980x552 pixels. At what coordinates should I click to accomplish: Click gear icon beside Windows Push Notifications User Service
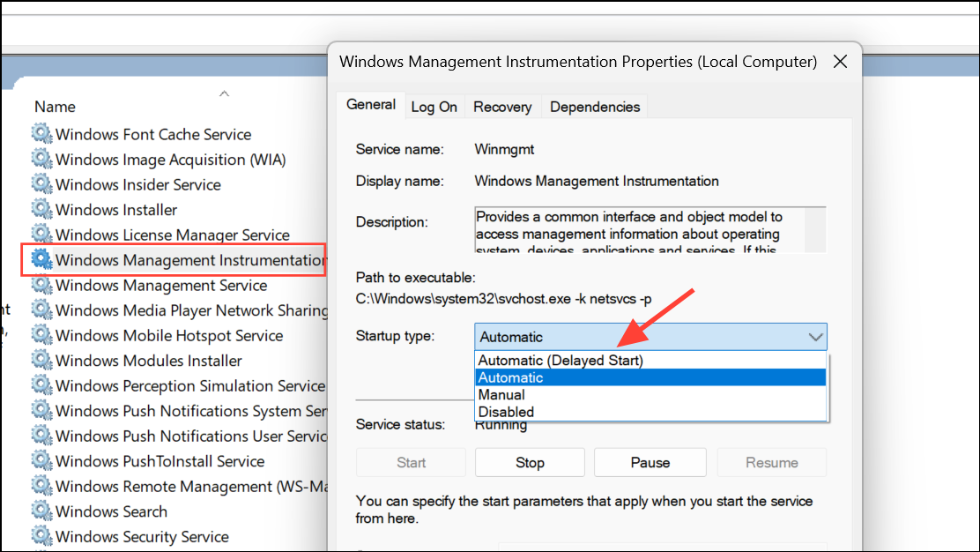point(42,435)
